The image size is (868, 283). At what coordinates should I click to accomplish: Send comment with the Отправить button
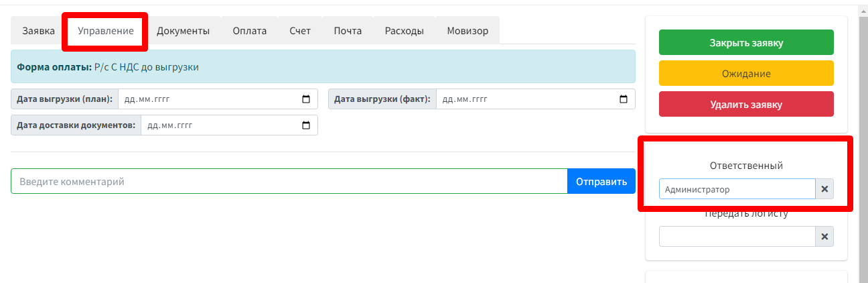coord(601,181)
